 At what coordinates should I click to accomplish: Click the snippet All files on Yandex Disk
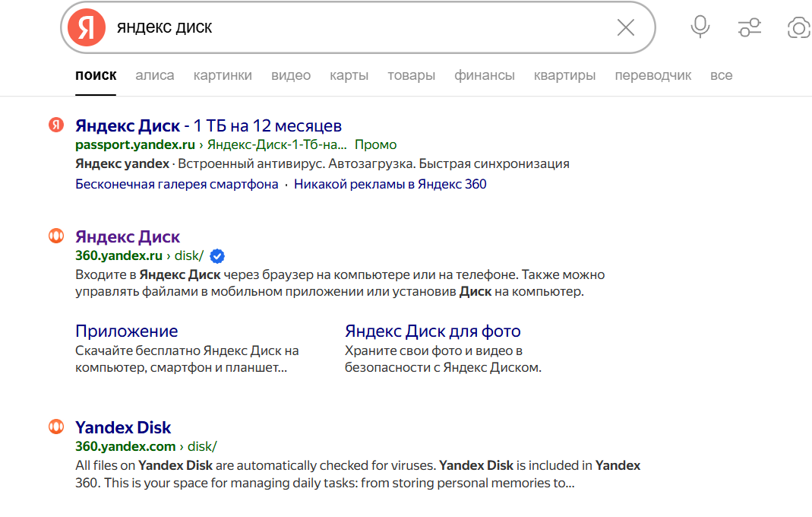[x=358, y=474]
